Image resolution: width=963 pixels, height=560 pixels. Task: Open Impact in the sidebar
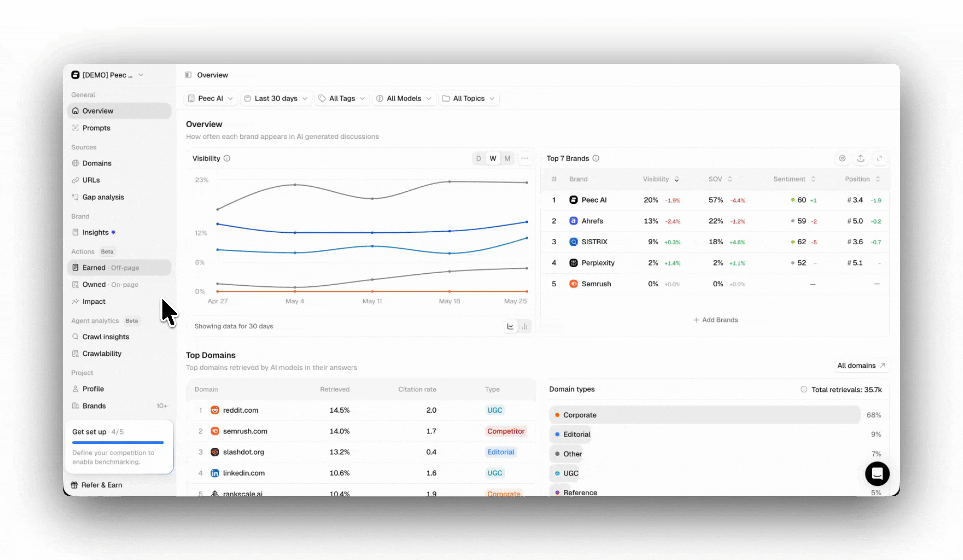(x=119, y=301)
